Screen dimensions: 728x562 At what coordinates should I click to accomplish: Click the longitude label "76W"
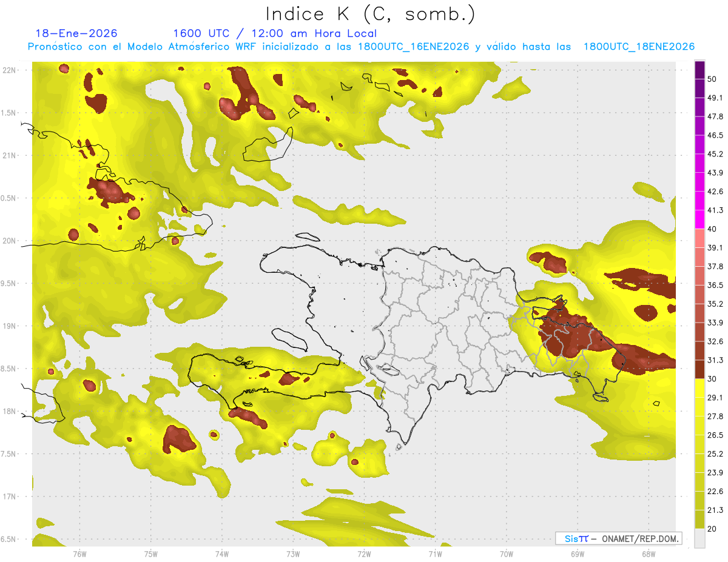coord(79,554)
